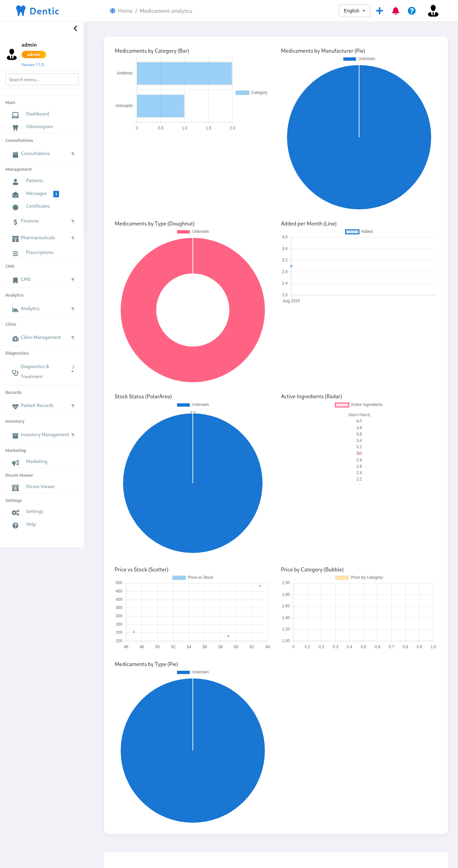
Task: Focus the Search menu input field
Action: pyautogui.click(x=42, y=80)
